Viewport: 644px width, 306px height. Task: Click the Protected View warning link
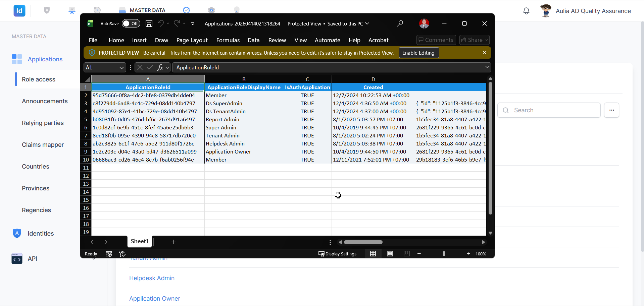(268, 53)
